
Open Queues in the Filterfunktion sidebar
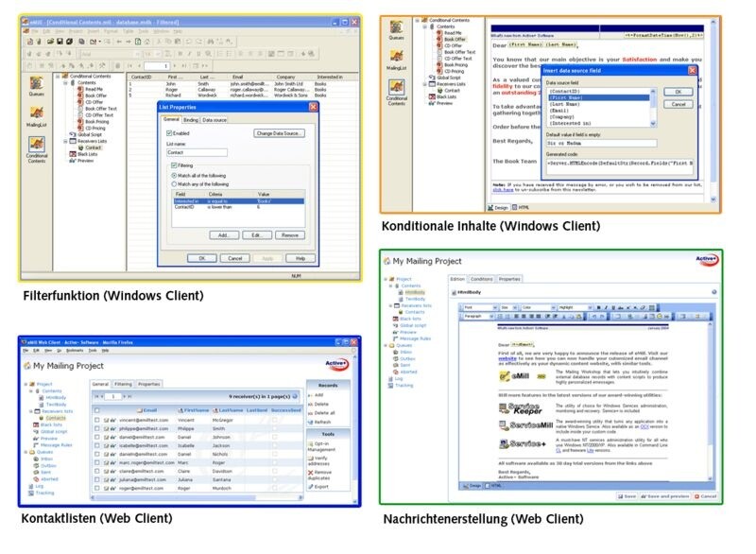click(x=36, y=83)
